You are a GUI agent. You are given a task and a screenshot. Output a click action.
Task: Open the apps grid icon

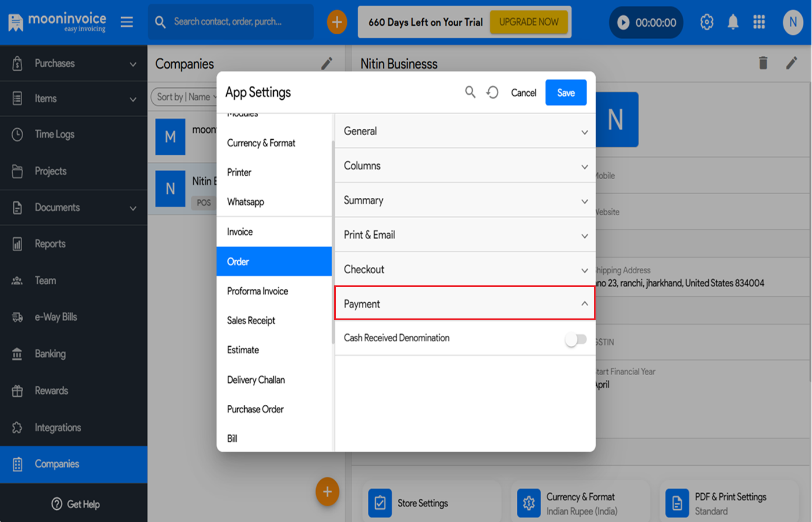tap(759, 22)
